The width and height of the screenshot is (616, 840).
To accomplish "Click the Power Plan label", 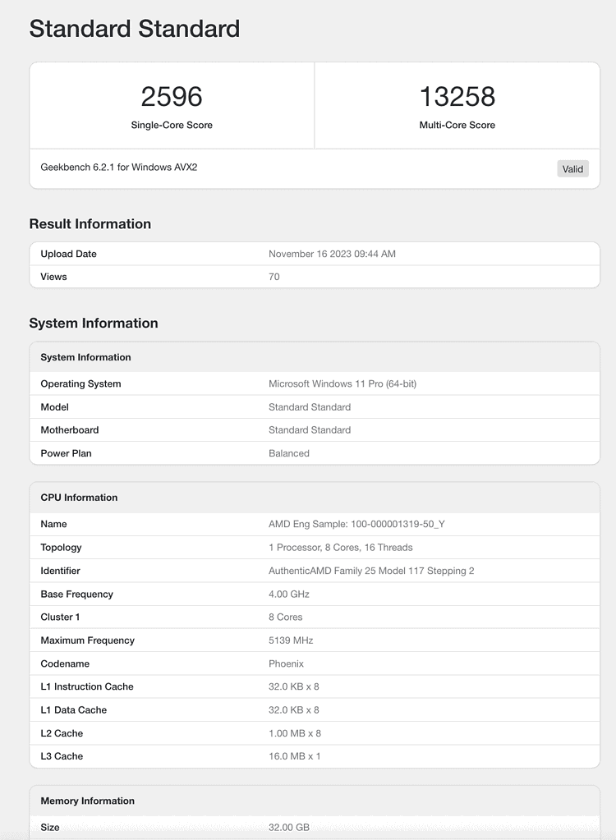I will coord(66,453).
